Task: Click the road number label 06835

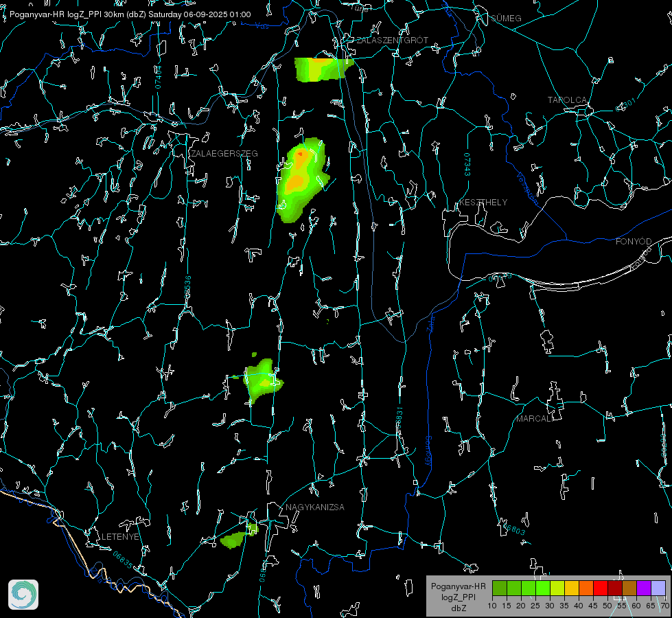Action: 123,560
